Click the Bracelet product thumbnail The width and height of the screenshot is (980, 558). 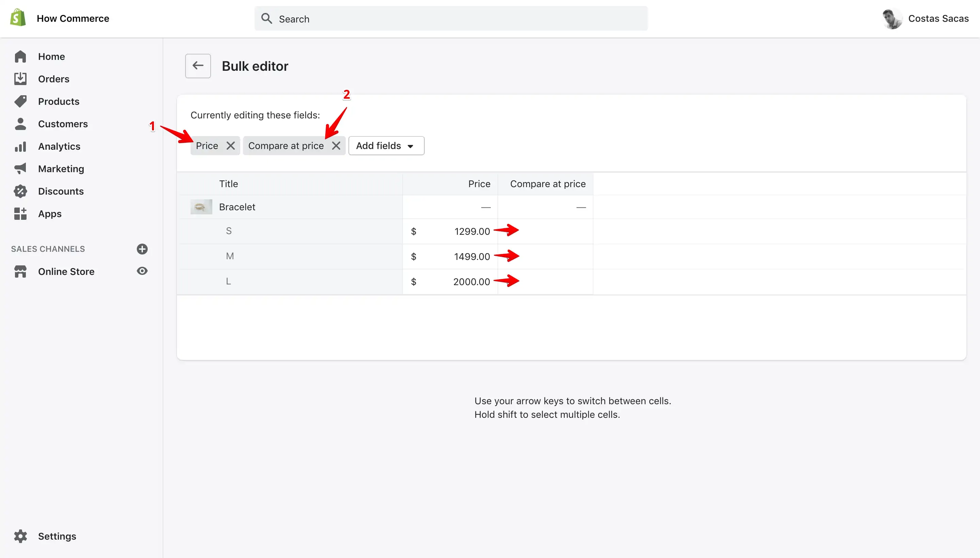click(x=201, y=207)
